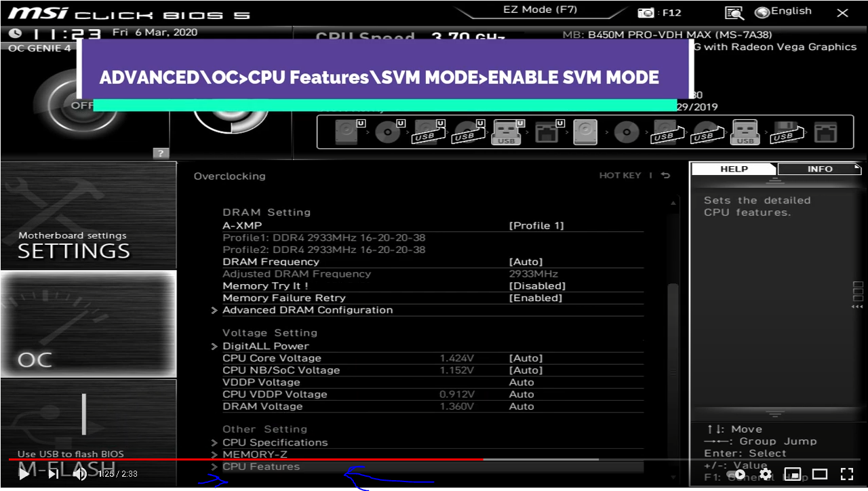This screenshot has width=868, height=491.
Task: Toggle Memory Try It ! [Disabled] value
Action: [x=537, y=286]
